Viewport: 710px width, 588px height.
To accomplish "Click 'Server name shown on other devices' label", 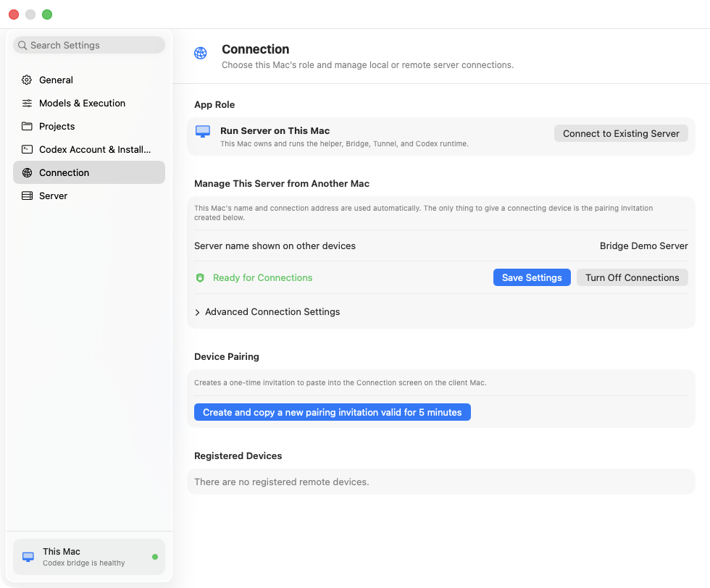I will tap(275, 245).
